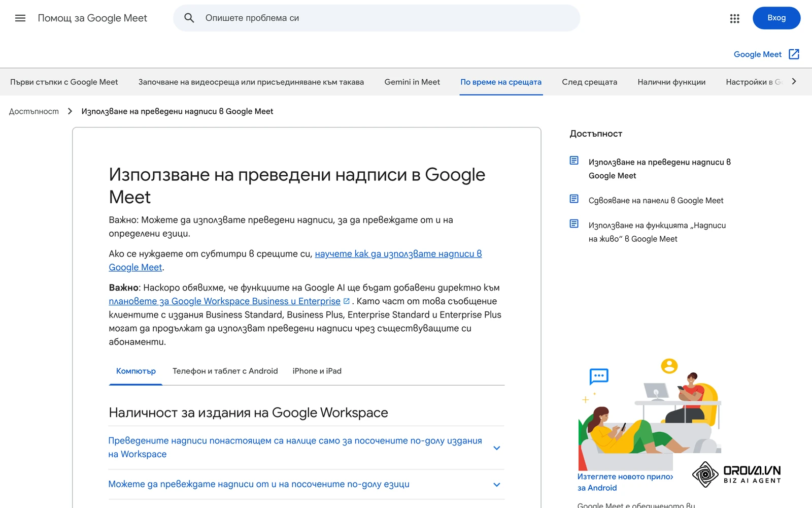Type in the Опишете проблема си search field

pos(377,18)
